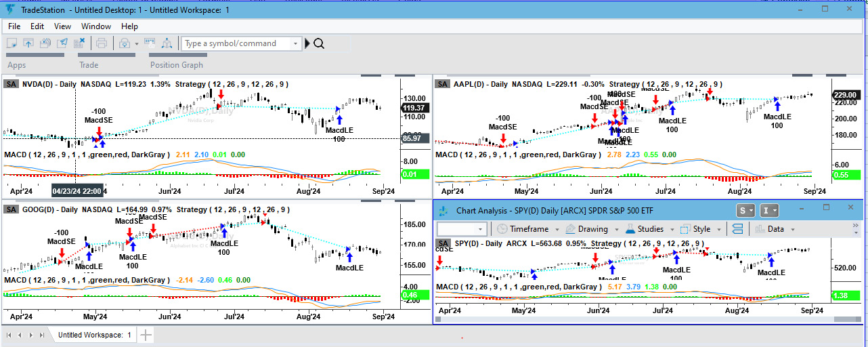The height and width of the screenshot is (347, 868).
Task: Click the green 0.01 MACD value badge on NVDA
Action: click(x=414, y=175)
